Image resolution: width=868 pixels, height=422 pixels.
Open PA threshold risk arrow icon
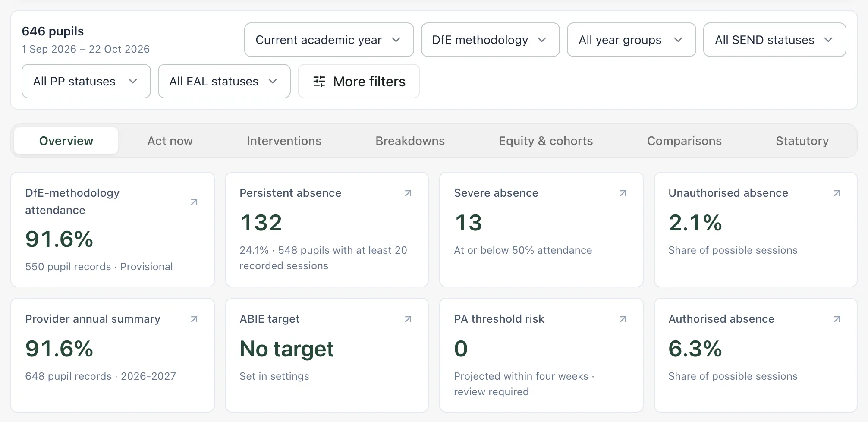pos(623,319)
